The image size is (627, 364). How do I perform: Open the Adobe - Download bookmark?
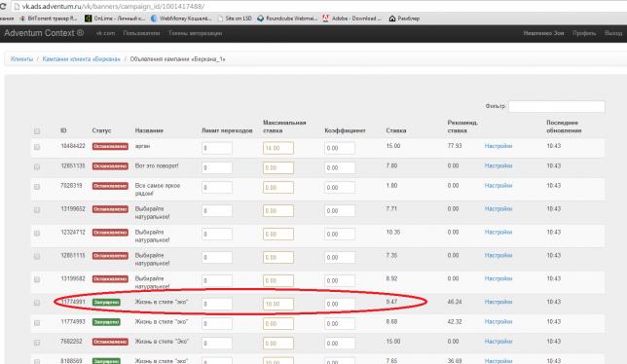[351, 18]
